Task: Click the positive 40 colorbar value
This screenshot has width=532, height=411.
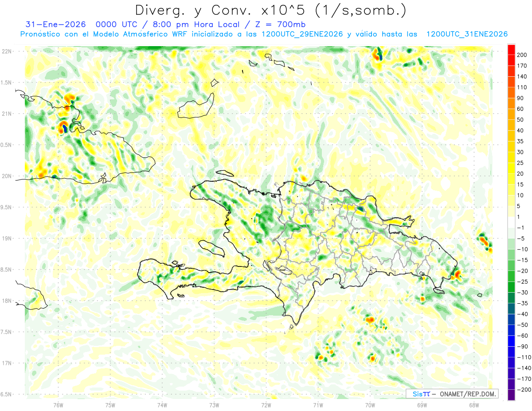Action: [x=521, y=130]
